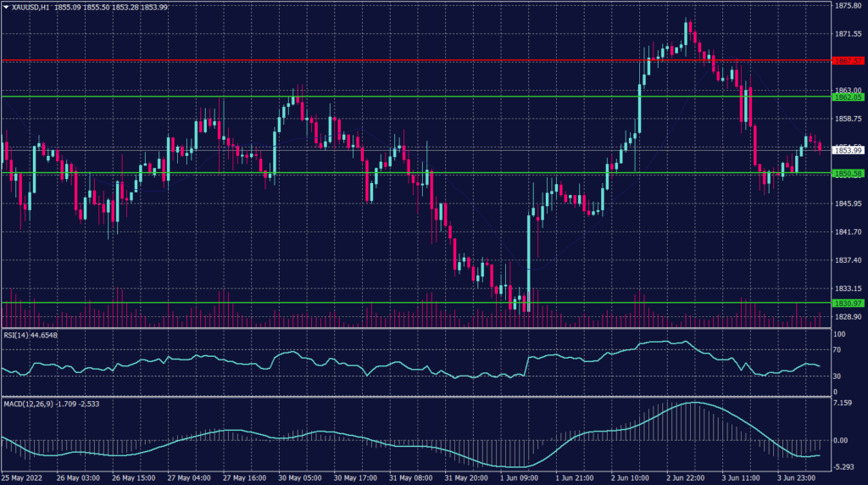Click the MACD signal line peak
Image resolution: width=868 pixels, height=485 pixels.
click(695, 403)
